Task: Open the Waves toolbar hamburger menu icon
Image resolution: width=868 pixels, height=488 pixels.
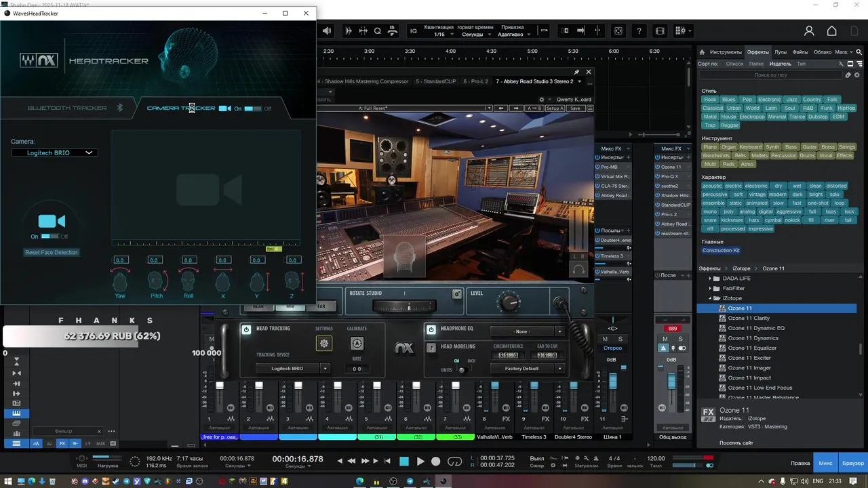Action: 590,108
